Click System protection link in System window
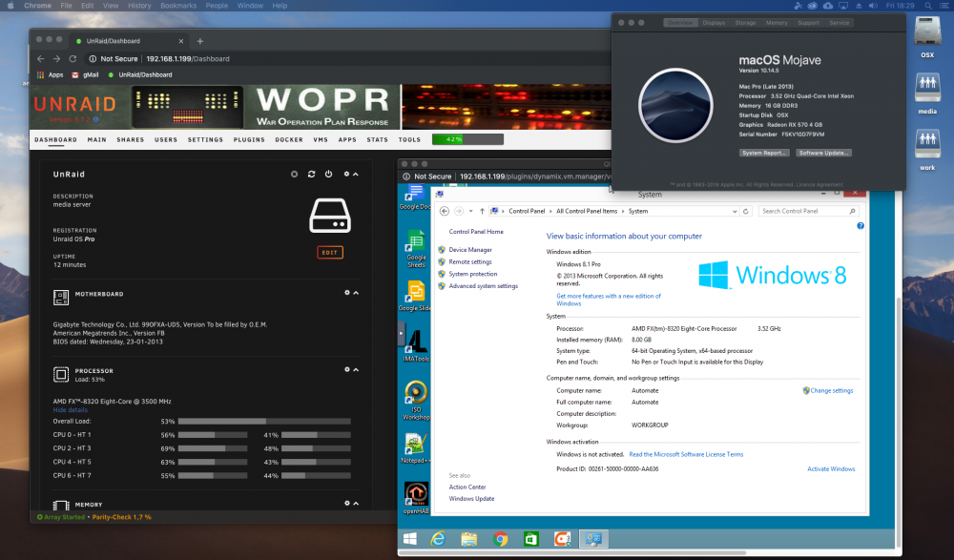 (473, 274)
